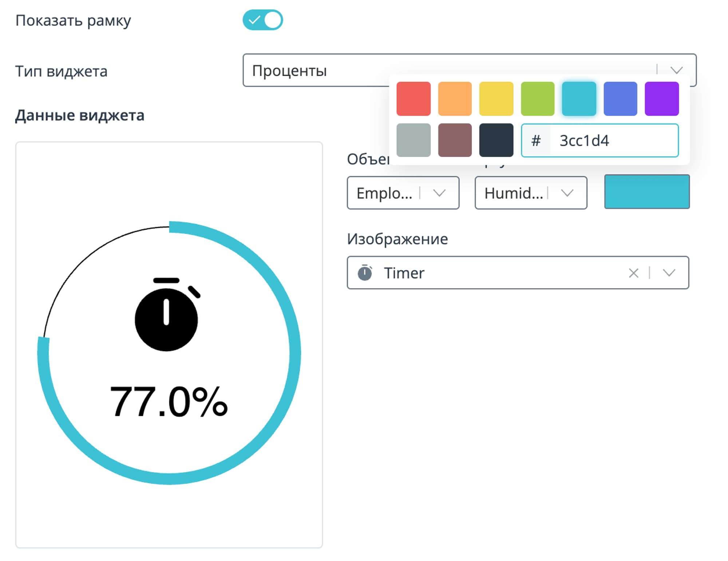This screenshot has width=728, height=561.
Task: Choose the dark navy color swatch
Action: coord(496,140)
